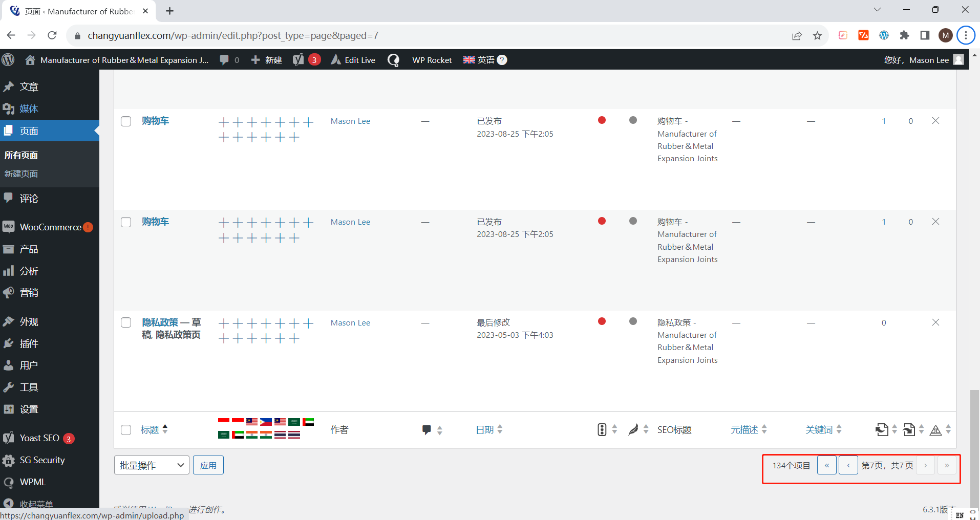The width and height of the screenshot is (980, 520).
Task: Click the SEO score red dot of first 购物车 row
Action: point(602,120)
